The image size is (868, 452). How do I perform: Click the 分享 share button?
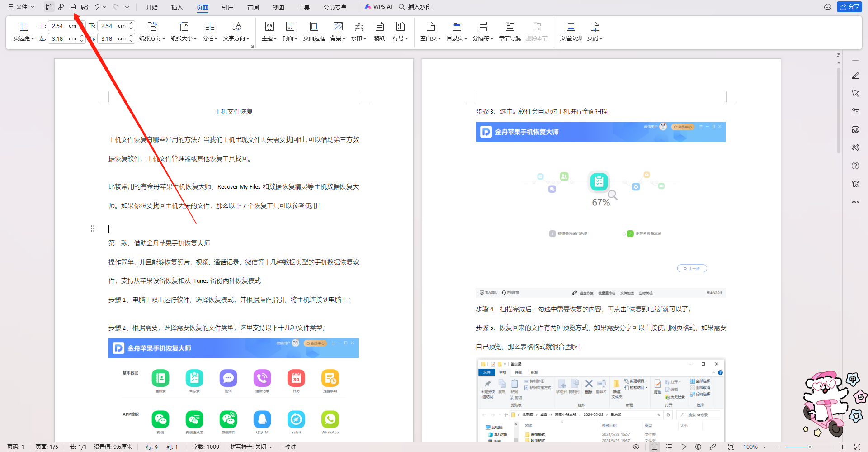[x=849, y=7]
